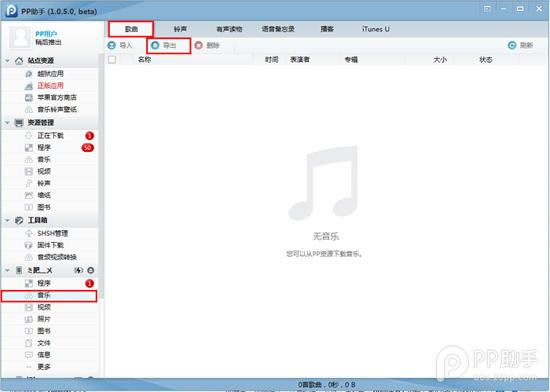Image resolution: width=550 pixels, height=392 pixels.
Task: Open 固件下载 firmware download tool
Action: tap(50, 245)
